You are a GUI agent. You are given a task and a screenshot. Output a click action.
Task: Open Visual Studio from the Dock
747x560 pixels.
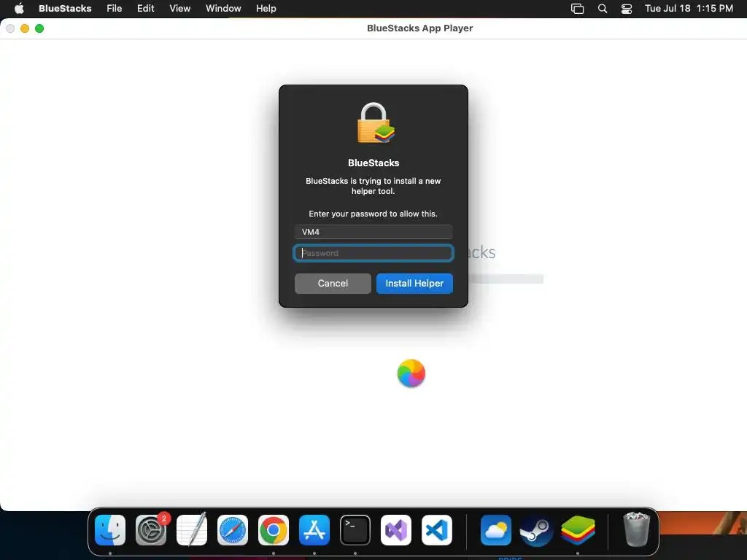pos(396,530)
